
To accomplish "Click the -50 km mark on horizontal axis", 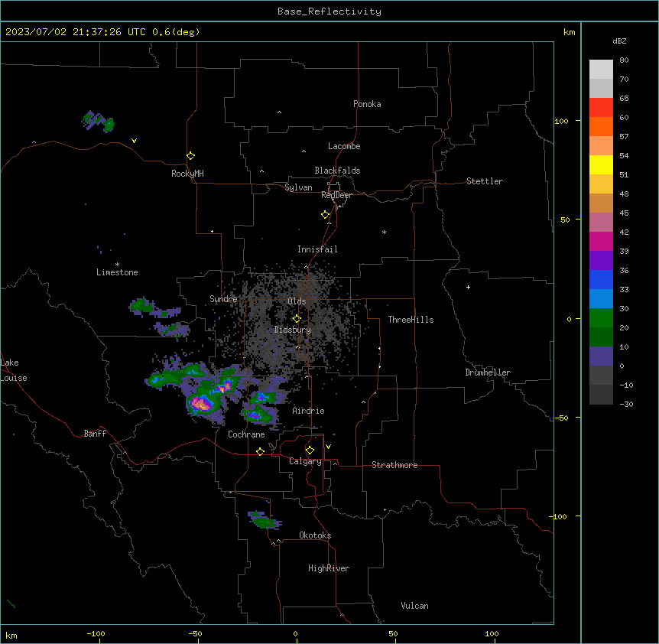I will [195, 633].
